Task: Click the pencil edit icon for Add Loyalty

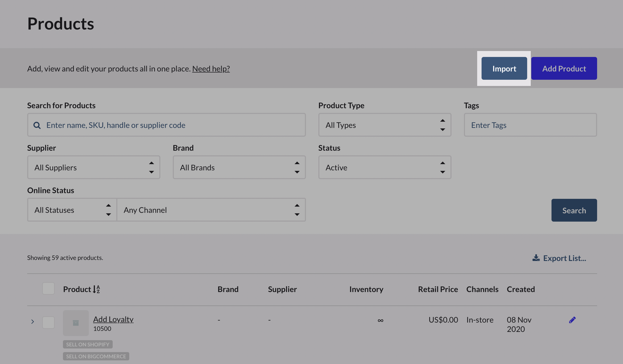Action: 572,320
